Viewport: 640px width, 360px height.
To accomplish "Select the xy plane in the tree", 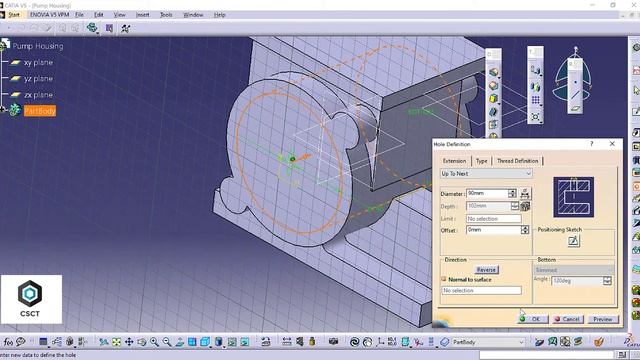I will [x=38, y=62].
